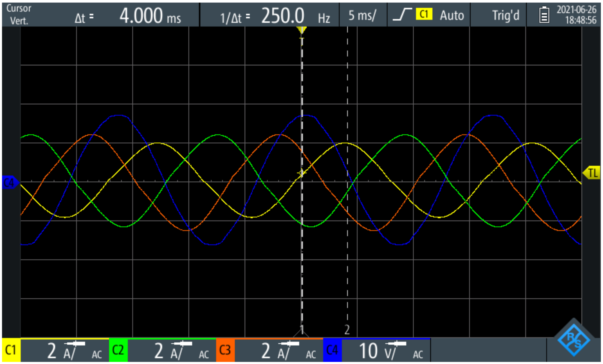The image size is (603, 364).
Task: Open the Cursor Vert. type menu
Action: 18,14
